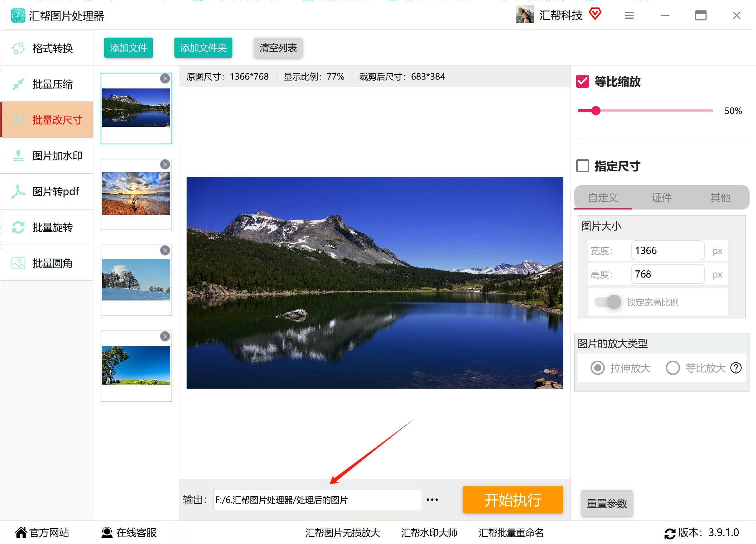Click the 格式转换 convert icon in sidebar

click(x=18, y=48)
